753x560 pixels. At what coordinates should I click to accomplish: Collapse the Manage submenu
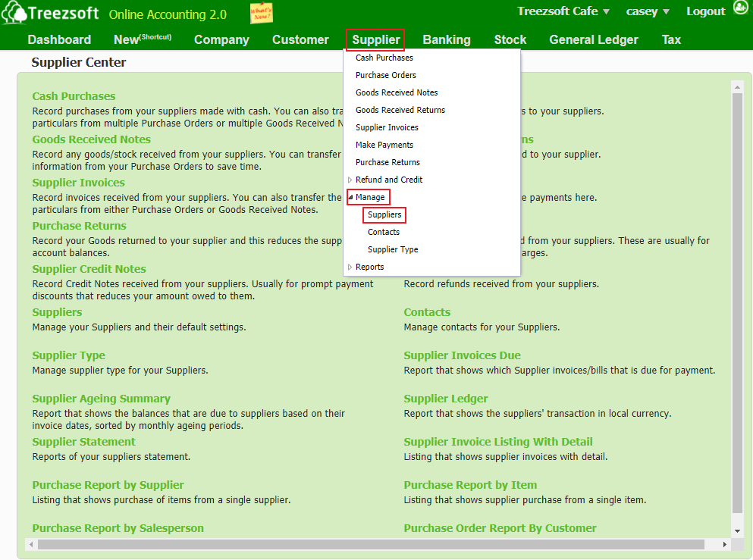(369, 197)
